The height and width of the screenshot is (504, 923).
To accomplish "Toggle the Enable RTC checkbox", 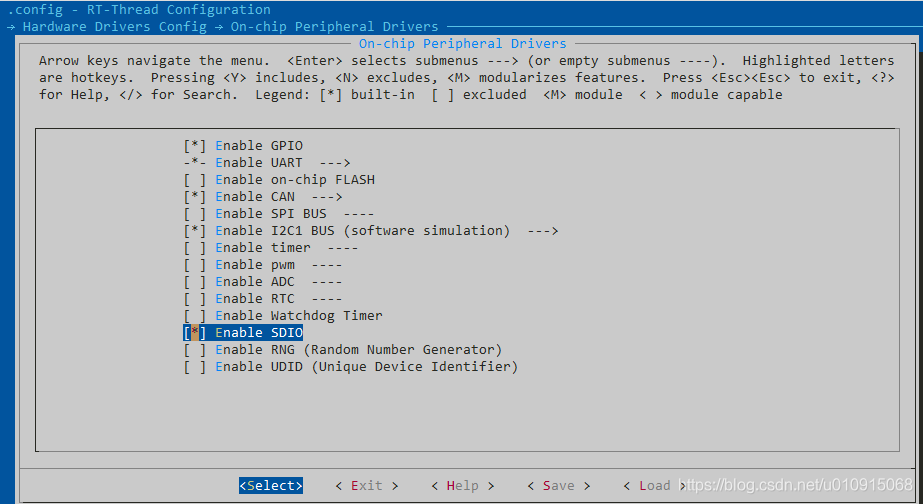I will 195,299.
